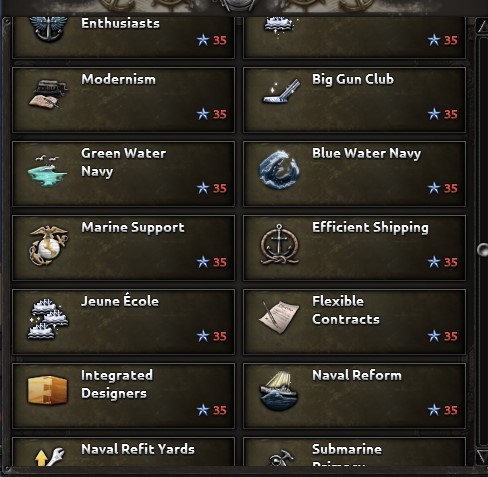Click the Marine Support eagle globe emblem

pyautogui.click(x=48, y=246)
